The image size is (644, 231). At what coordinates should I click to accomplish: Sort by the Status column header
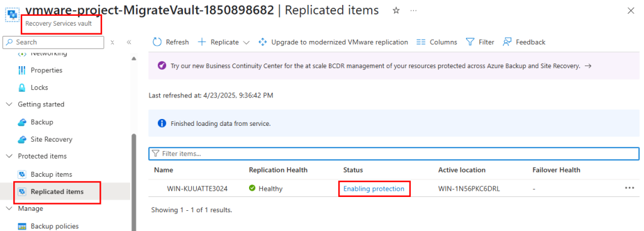(353, 170)
